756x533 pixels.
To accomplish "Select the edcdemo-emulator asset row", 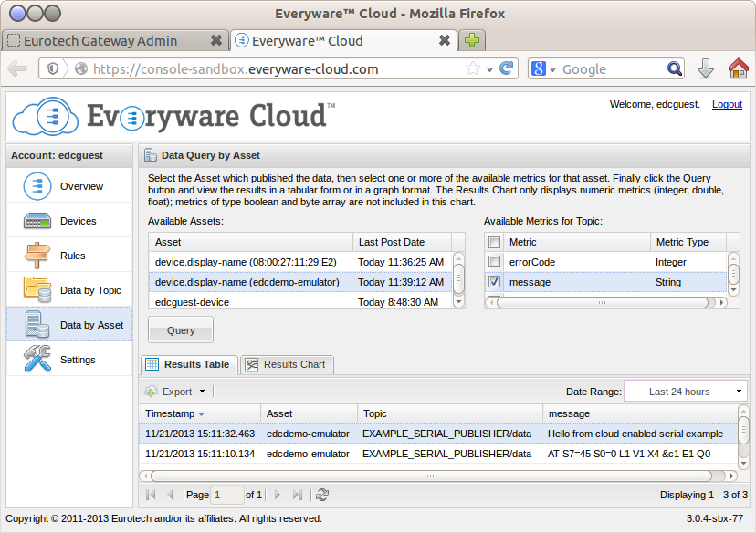I will point(300,282).
